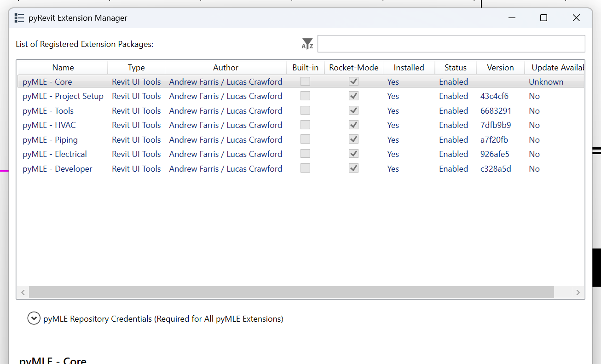Screen dimensions: 601x364
Task: Sort list by the Author column header
Action: [225, 68]
